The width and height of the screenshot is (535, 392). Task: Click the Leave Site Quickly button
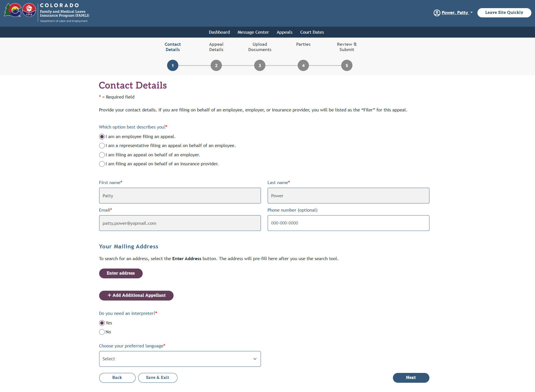pyautogui.click(x=504, y=13)
